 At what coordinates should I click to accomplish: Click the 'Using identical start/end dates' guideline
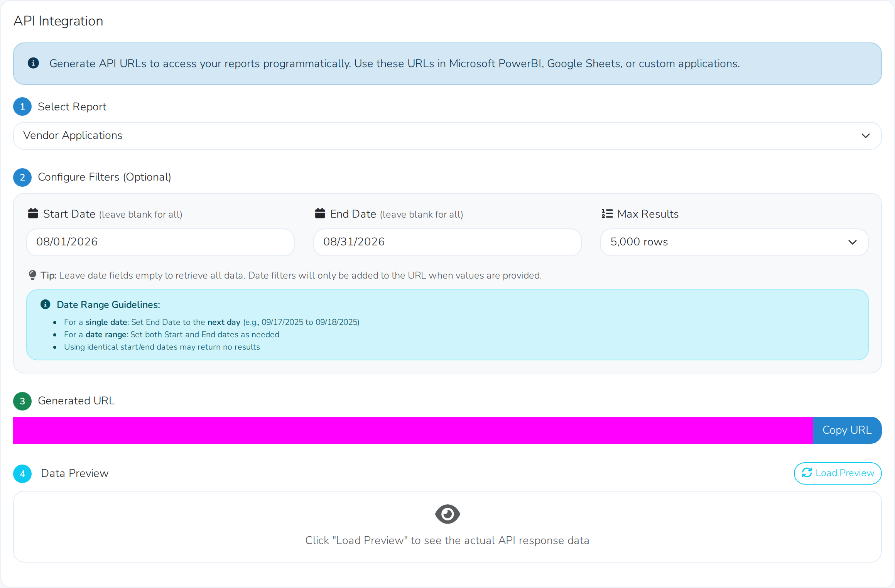pyautogui.click(x=162, y=347)
